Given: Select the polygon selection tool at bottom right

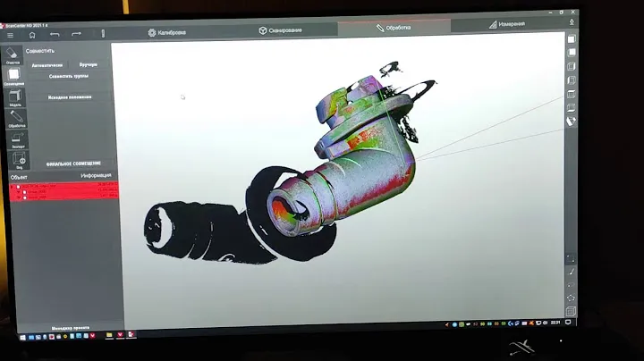Looking at the screenshot, I should [x=572, y=298].
